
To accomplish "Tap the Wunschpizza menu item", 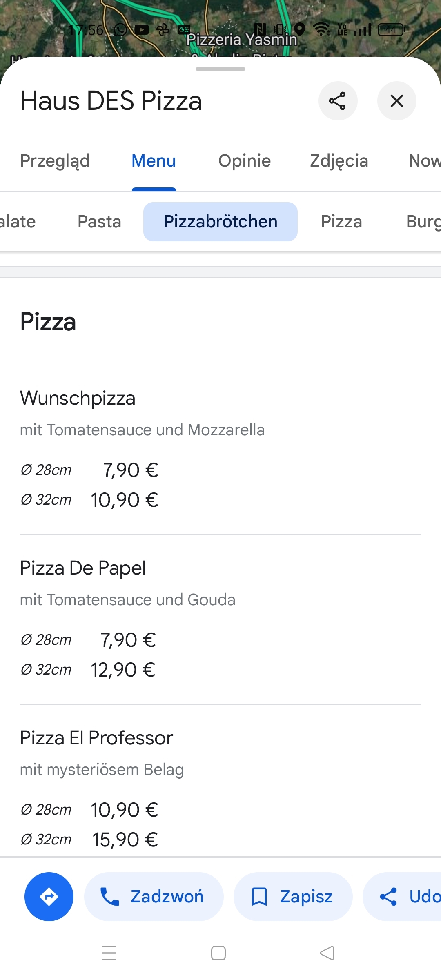I will point(78,398).
